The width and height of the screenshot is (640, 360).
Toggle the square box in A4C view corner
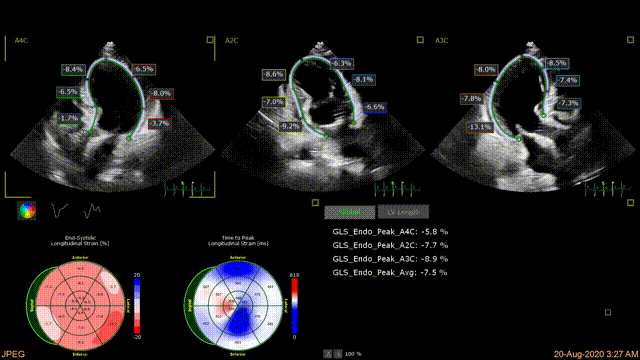click(x=210, y=40)
